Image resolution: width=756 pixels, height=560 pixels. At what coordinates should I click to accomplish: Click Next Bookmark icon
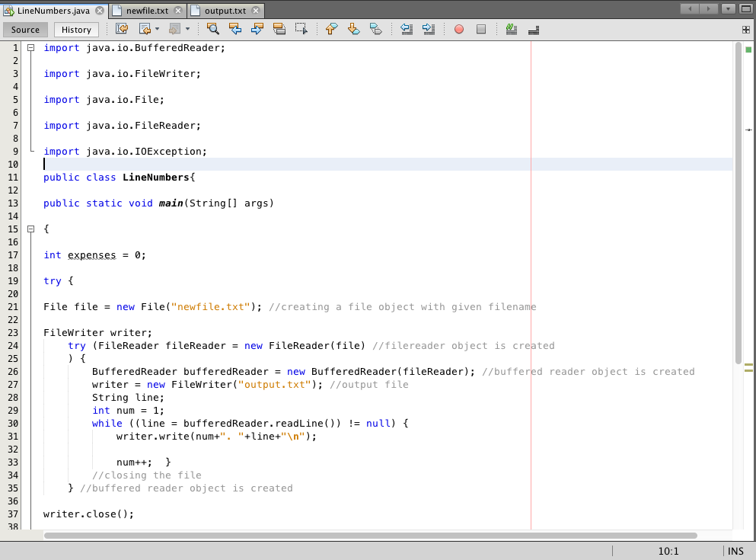pos(353,29)
